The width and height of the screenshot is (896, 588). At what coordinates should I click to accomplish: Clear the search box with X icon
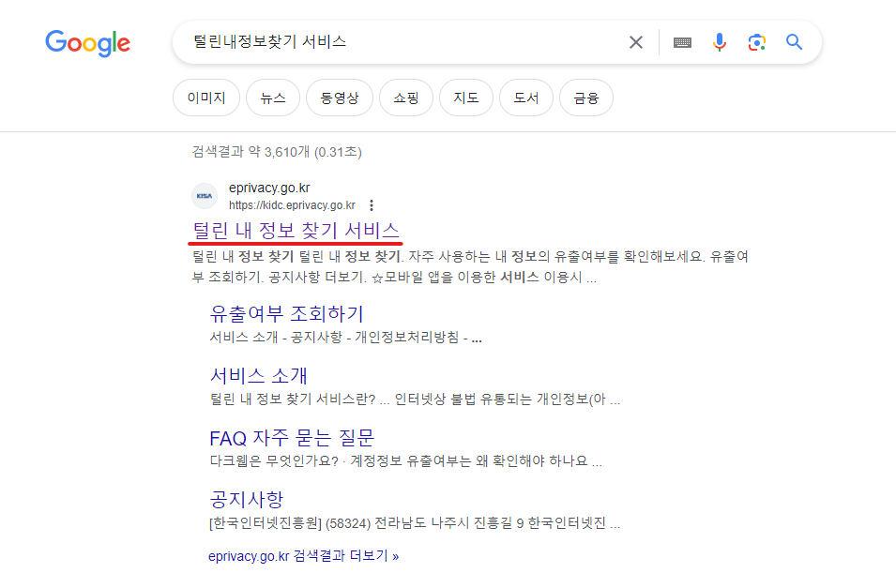(x=635, y=42)
